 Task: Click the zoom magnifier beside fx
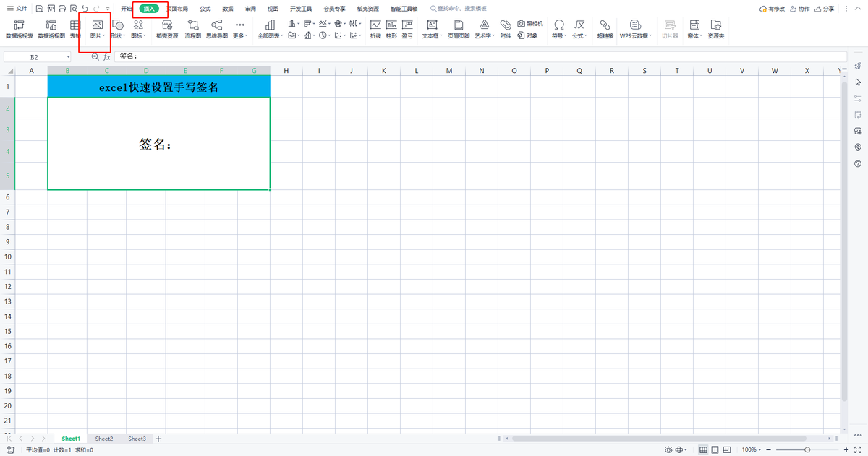point(95,56)
